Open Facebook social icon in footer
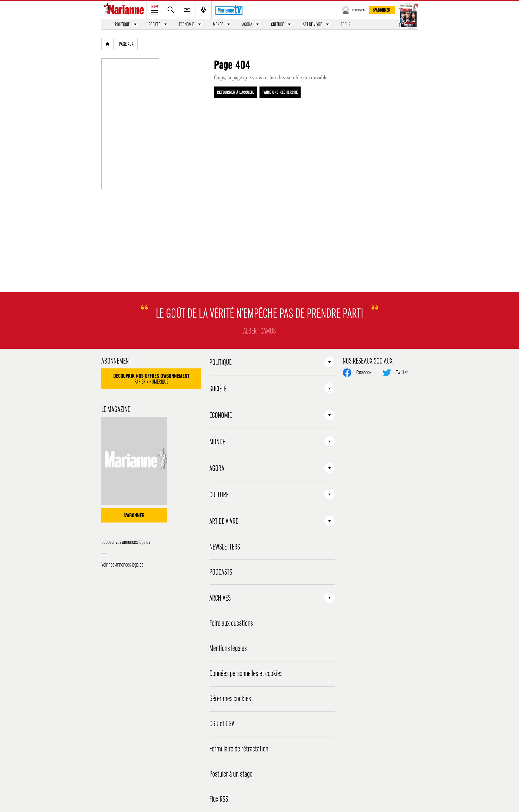The height and width of the screenshot is (812, 519). [x=347, y=372]
